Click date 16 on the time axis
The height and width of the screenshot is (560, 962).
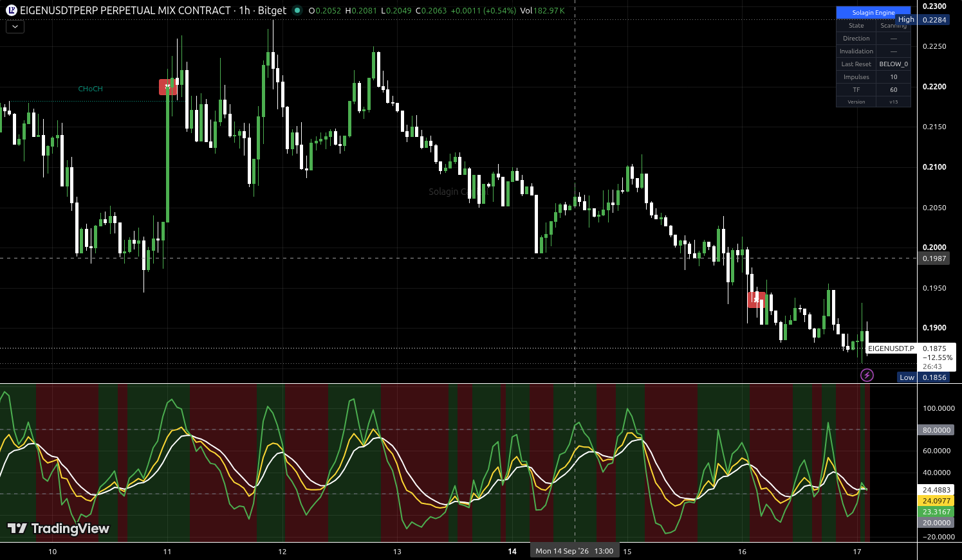742,552
